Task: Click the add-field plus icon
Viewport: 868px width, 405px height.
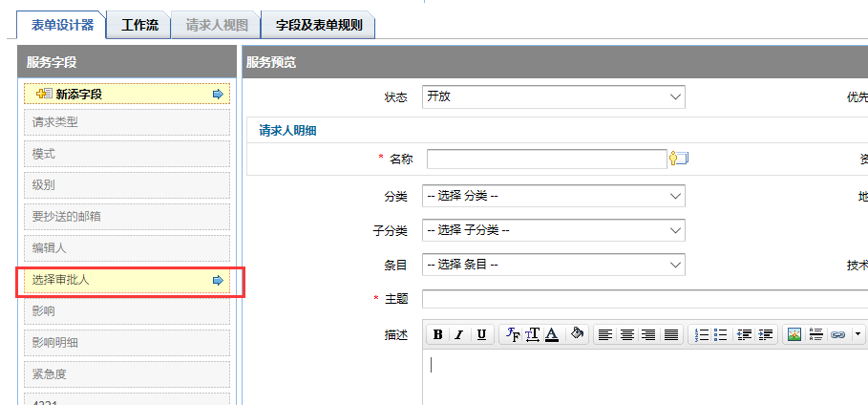Action: (x=44, y=94)
